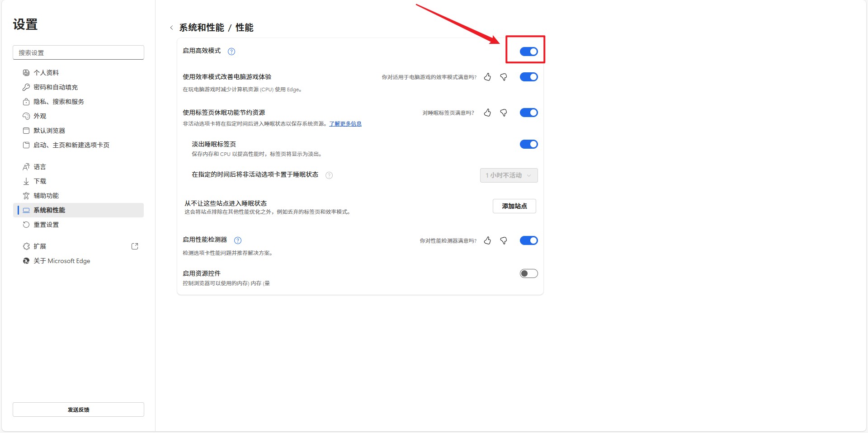
Task: Open the 1小时不活动 dropdown
Action: pyautogui.click(x=509, y=175)
